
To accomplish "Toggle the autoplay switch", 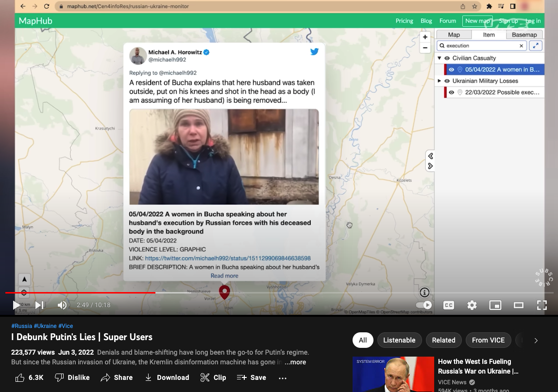I will [x=424, y=305].
